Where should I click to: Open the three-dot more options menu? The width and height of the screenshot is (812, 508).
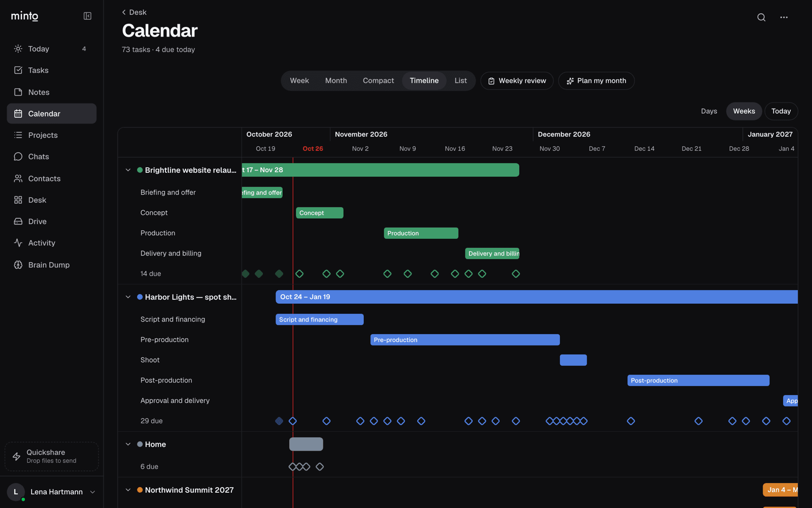point(784,17)
